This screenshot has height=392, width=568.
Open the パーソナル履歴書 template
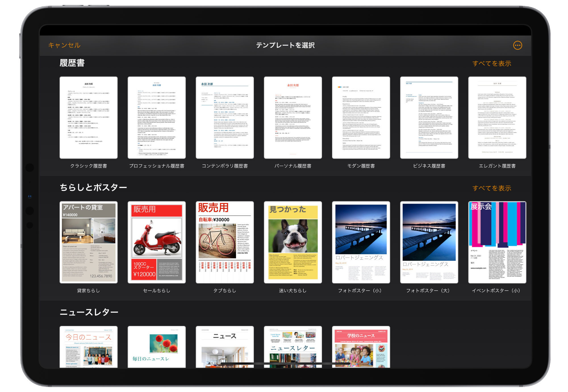293,118
